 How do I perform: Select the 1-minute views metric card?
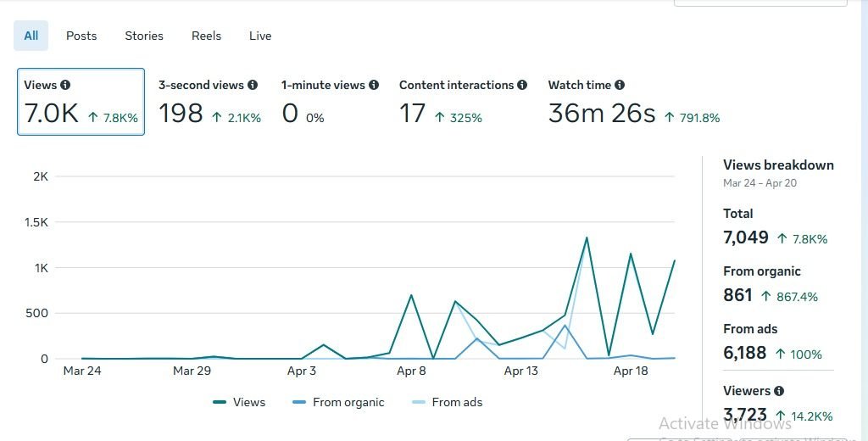330,102
